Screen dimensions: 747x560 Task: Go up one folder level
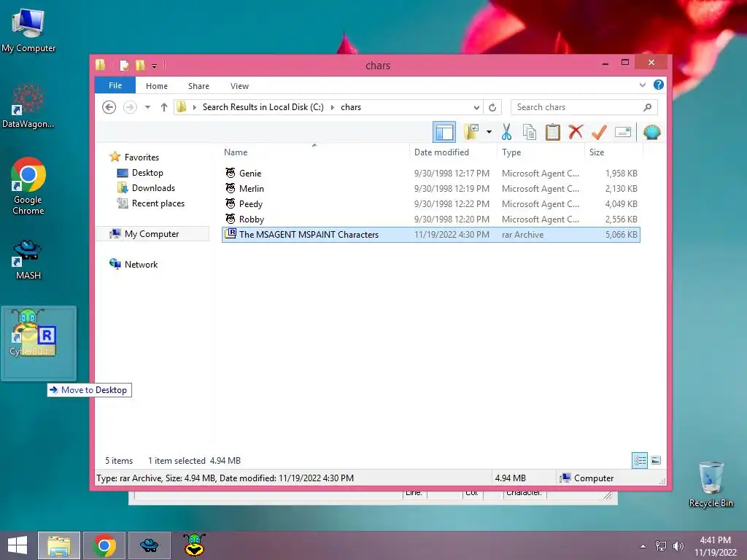pos(164,107)
